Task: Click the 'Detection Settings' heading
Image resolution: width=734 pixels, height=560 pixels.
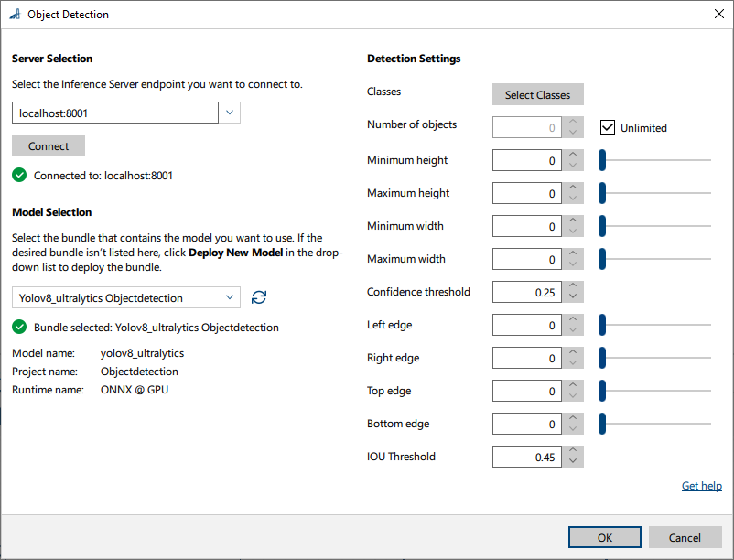Action: (414, 59)
